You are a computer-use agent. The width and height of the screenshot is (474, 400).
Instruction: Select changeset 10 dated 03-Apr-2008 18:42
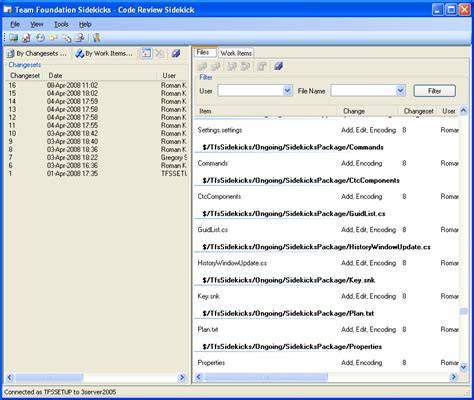tap(97, 133)
